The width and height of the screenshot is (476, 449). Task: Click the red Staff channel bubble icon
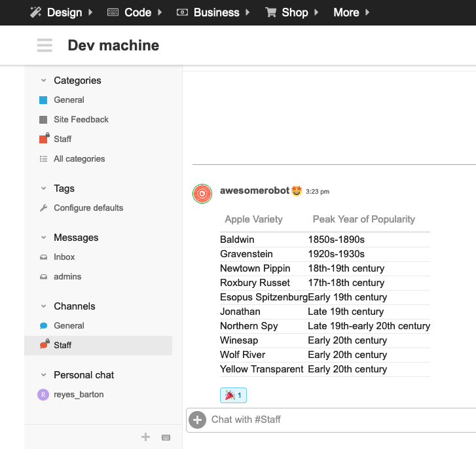(44, 344)
